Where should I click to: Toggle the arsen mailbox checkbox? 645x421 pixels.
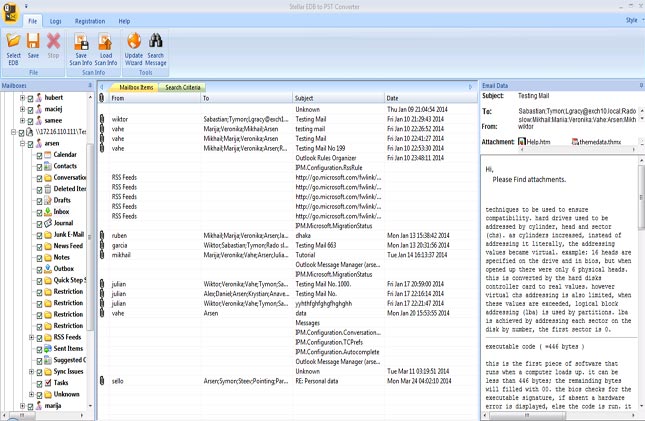click(x=30, y=144)
